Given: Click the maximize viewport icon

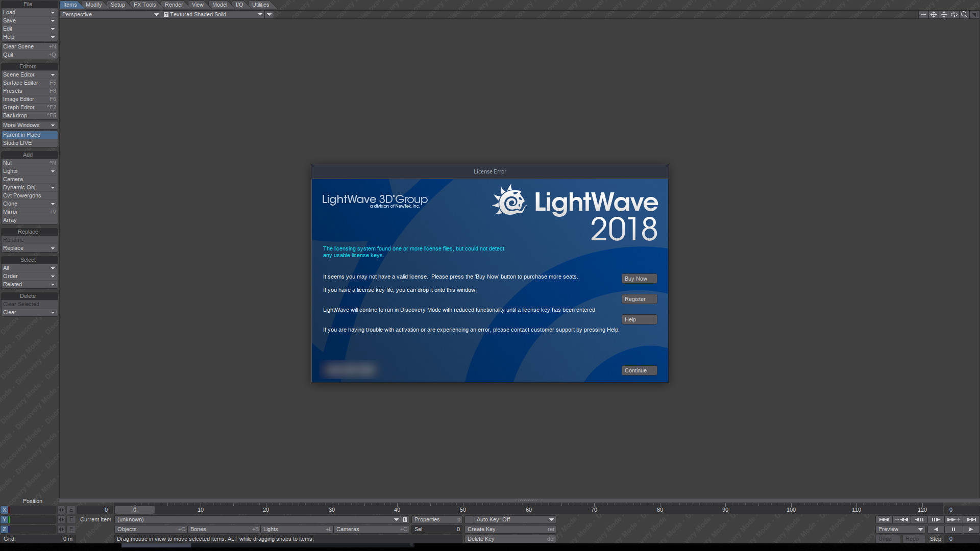Looking at the screenshot, I should pyautogui.click(x=974, y=15).
